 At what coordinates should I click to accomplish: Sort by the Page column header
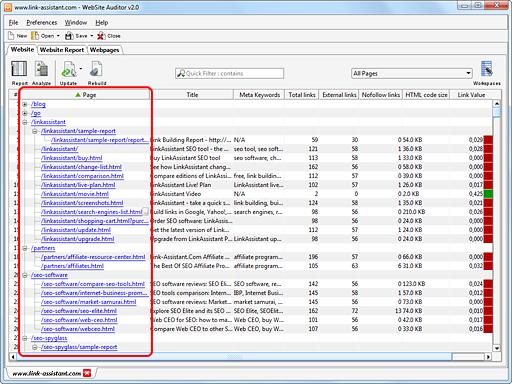85,95
